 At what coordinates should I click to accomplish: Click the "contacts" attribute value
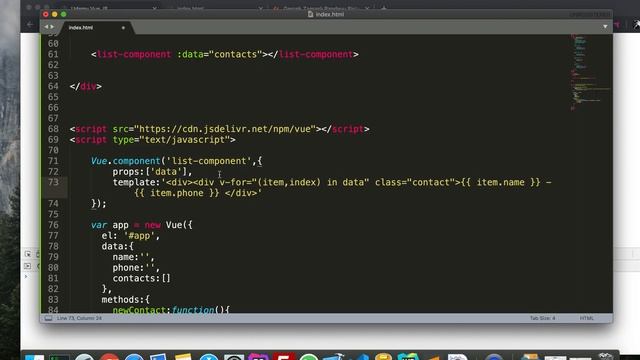[236, 54]
